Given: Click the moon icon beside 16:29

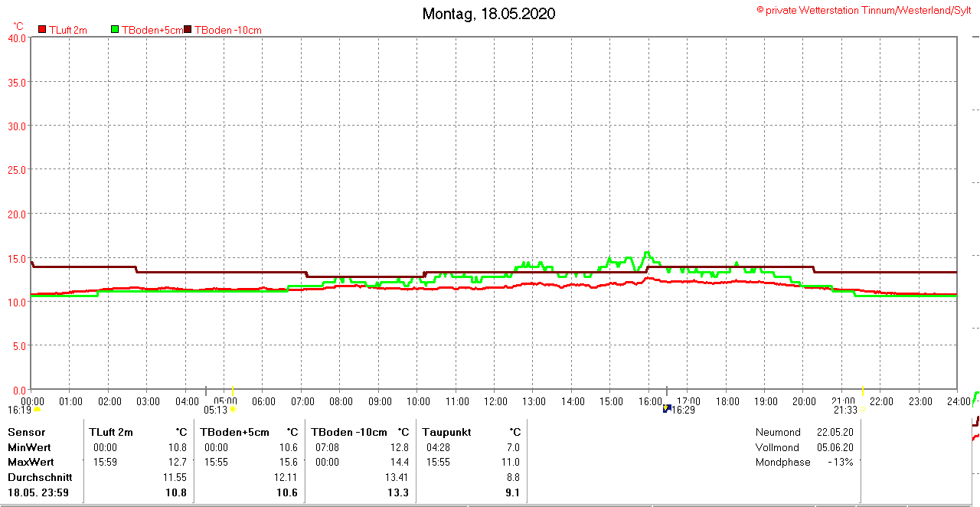Looking at the screenshot, I should 667,409.
